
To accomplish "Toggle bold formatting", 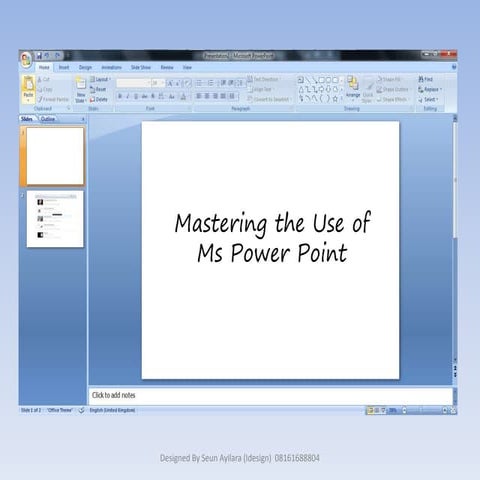I will (x=120, y=97).
